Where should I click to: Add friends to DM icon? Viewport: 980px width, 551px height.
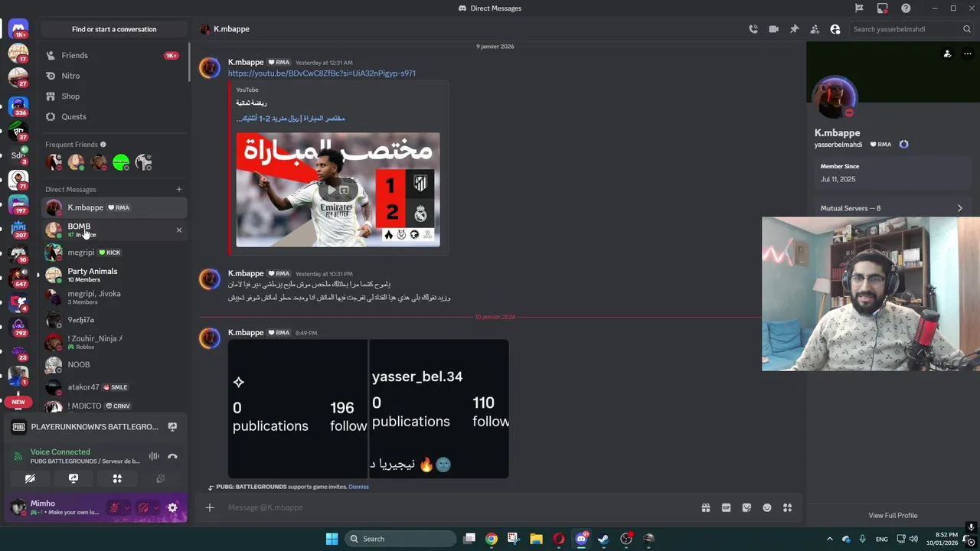pos(815,29)
